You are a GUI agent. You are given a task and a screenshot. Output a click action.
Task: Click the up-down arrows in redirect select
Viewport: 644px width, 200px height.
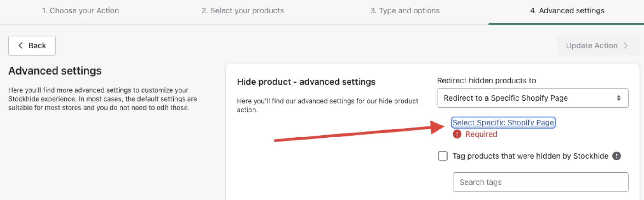(x=618, y=98)
